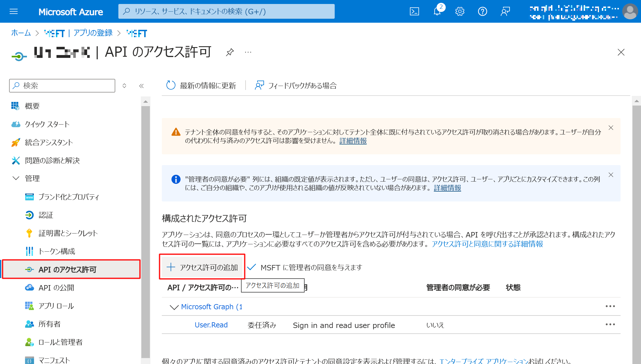Click the いいえ cell in the User.Read row
Screen dimensions: 641x364
pyautogui.click(x=435, y=325)
